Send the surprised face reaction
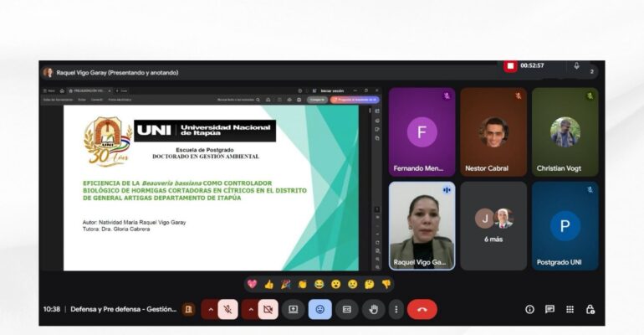This screenshot has height=335, width=644. (x=336, y=284)
